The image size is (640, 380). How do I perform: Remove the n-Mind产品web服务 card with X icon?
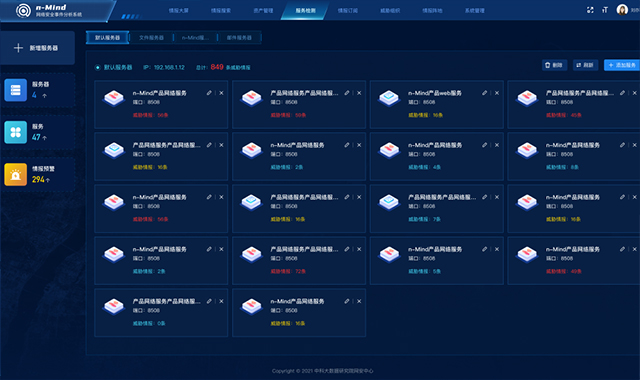[497, 93]
